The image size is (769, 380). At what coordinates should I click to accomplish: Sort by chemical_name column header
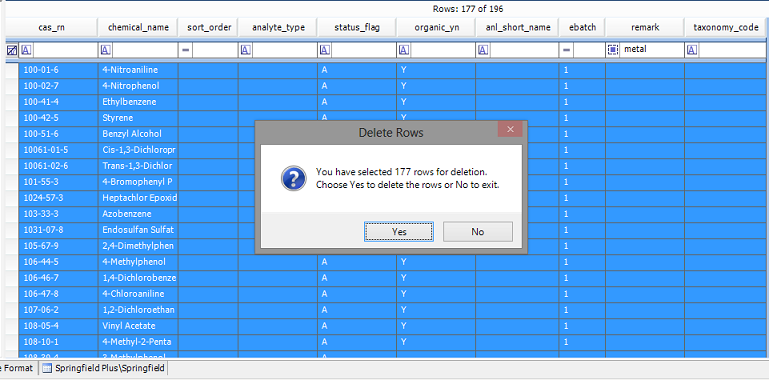pos(138,27)
